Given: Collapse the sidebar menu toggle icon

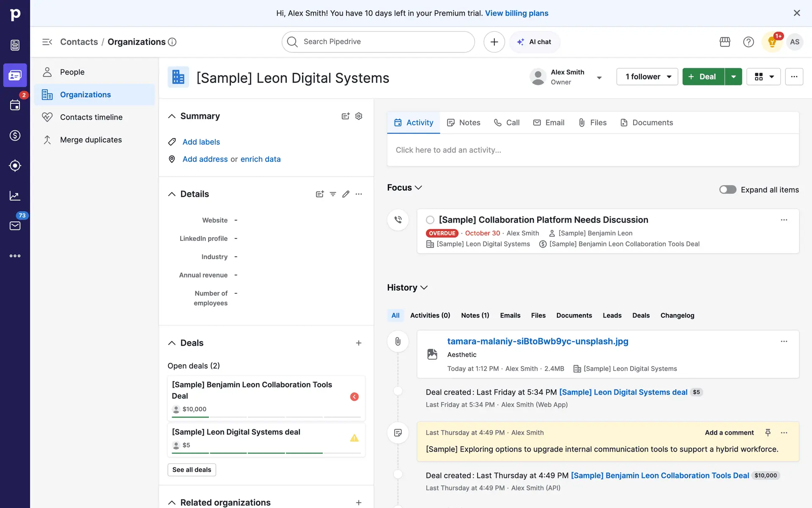Looking at the screenshot, I should tap(47, 42).
